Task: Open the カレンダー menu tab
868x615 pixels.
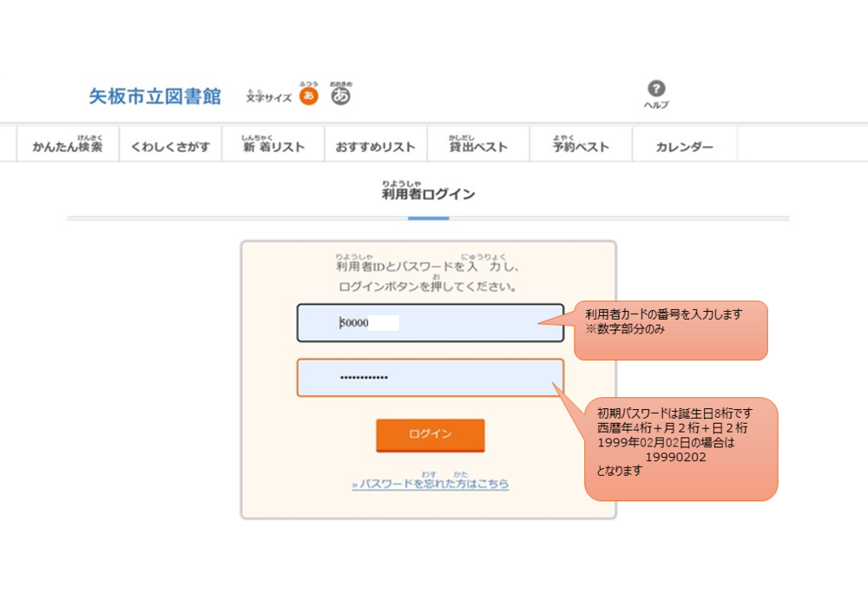Action: tap(685, 144)
